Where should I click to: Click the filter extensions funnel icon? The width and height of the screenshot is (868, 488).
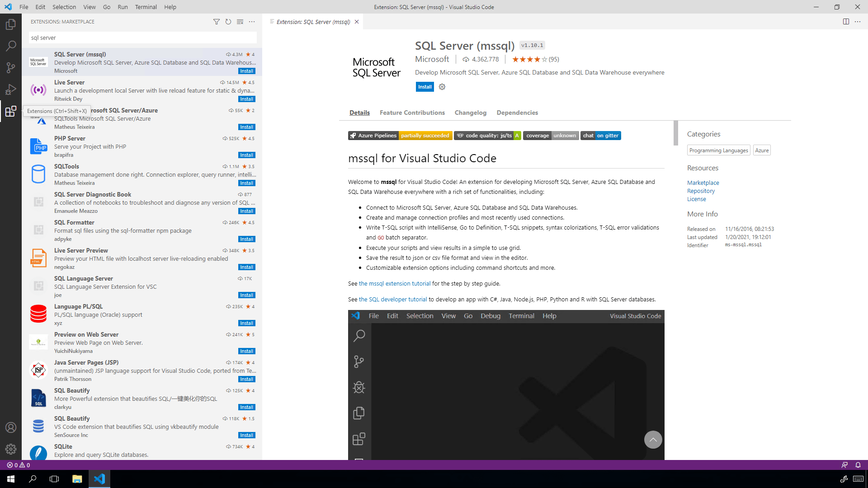click(x=217, y=22)
